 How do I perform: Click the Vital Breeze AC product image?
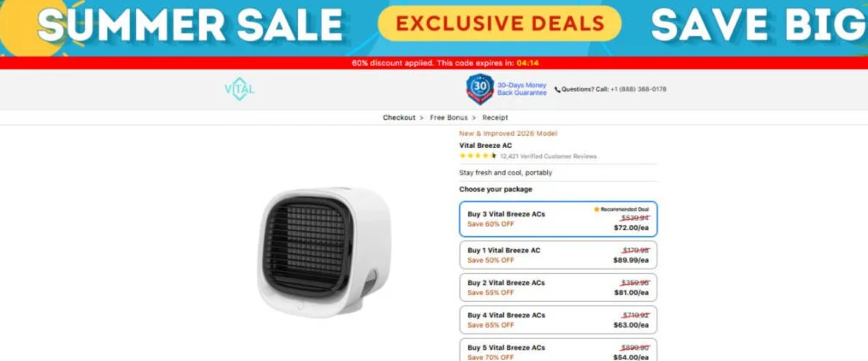pyautogui.click(x=324, y=252)
